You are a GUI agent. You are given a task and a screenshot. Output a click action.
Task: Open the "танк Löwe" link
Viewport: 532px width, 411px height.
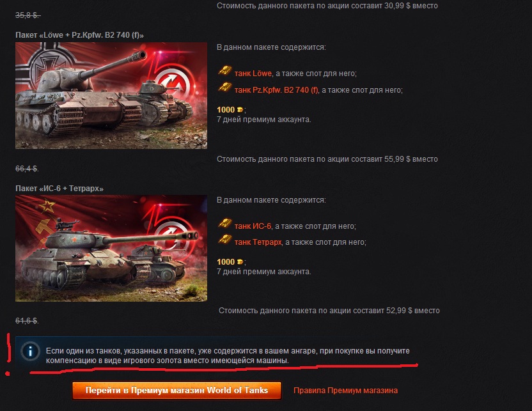pos(253,74)
